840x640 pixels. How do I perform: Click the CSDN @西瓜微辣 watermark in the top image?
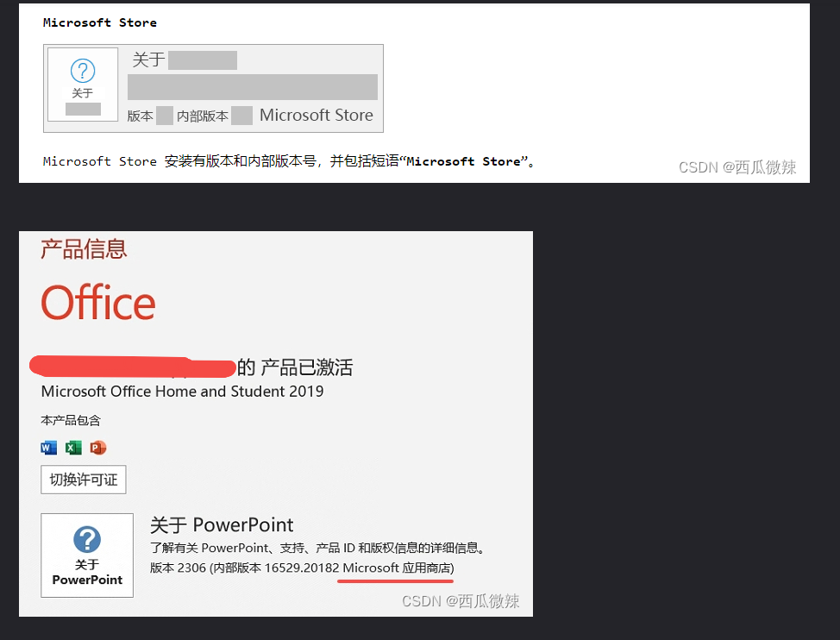click(737, 167)
